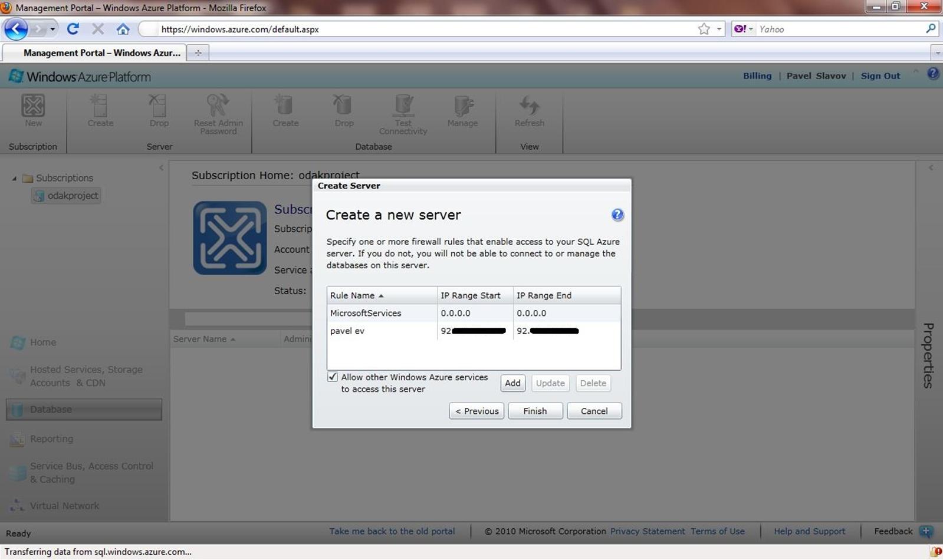Toggle Allow other Windows Azure services checkbox
The width and height of the screenshot is (943, 560).
333,377
